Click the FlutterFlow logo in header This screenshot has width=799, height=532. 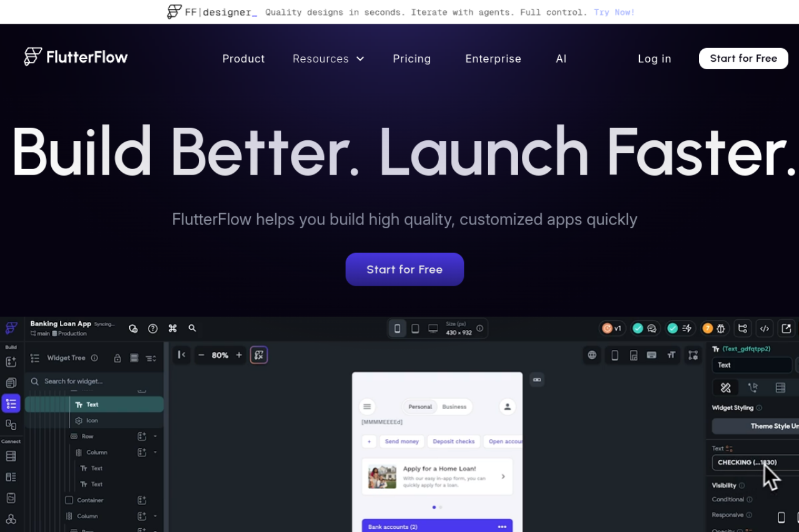click(76, 57)
